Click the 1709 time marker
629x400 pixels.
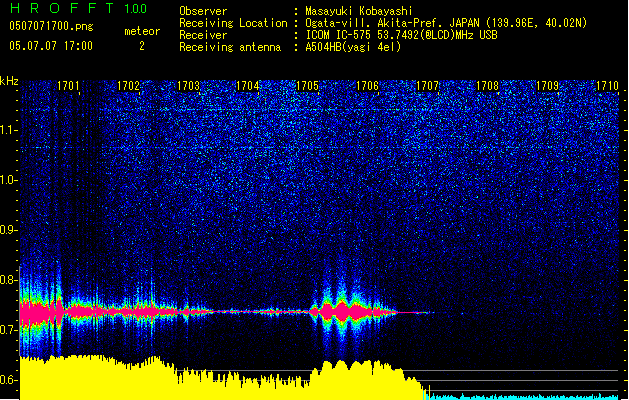coord(548,86)
